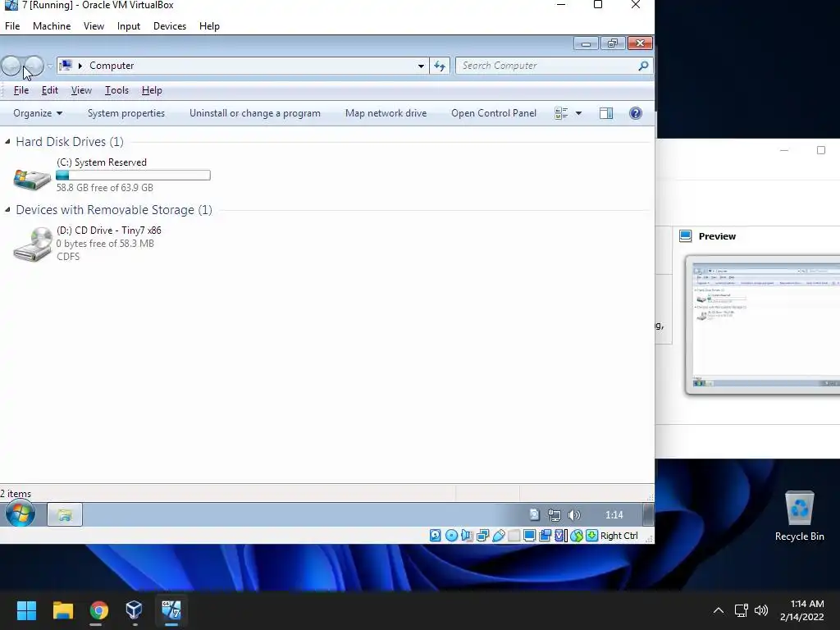Open the host Windows 11 Start button
Screen dimensions: 840x630
[26, 610]
